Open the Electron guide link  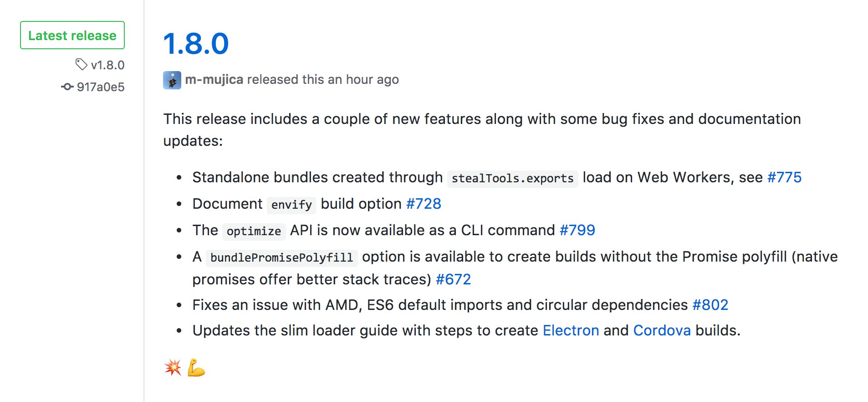click(571, 330)
